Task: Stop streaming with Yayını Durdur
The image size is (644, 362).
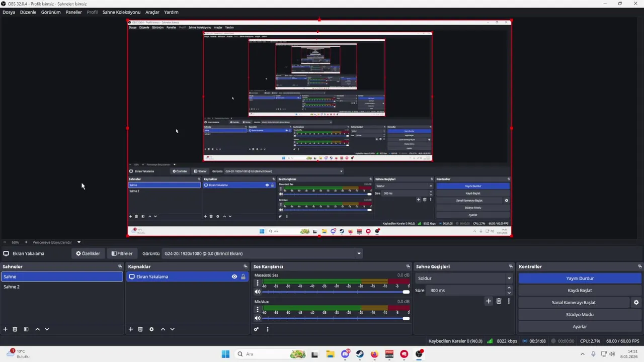Action: pyautogui.click(x=580, y=278)
